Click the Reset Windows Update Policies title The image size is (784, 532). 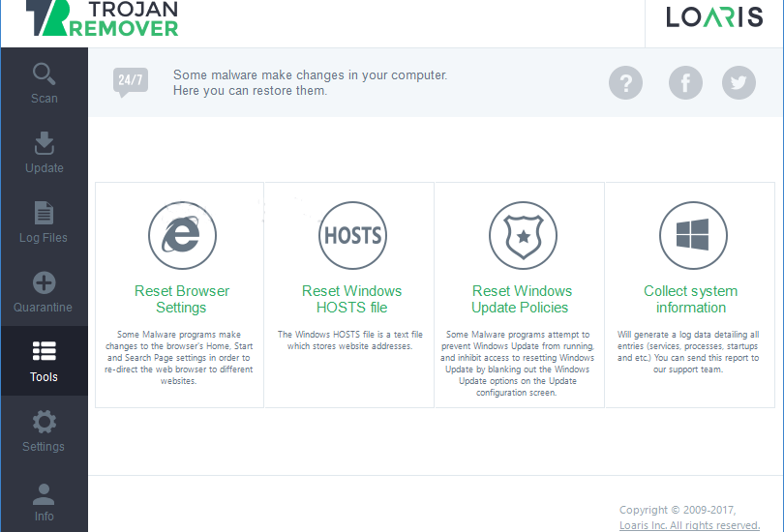[x=521, y=299]
